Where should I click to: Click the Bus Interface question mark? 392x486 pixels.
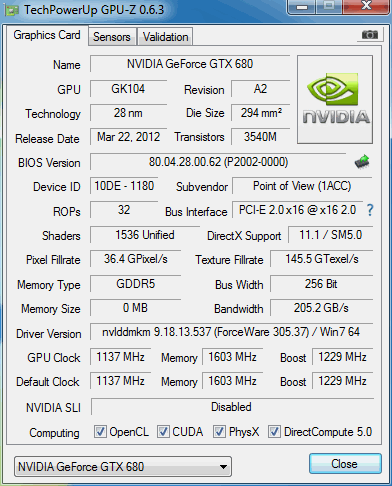[370, 210]
